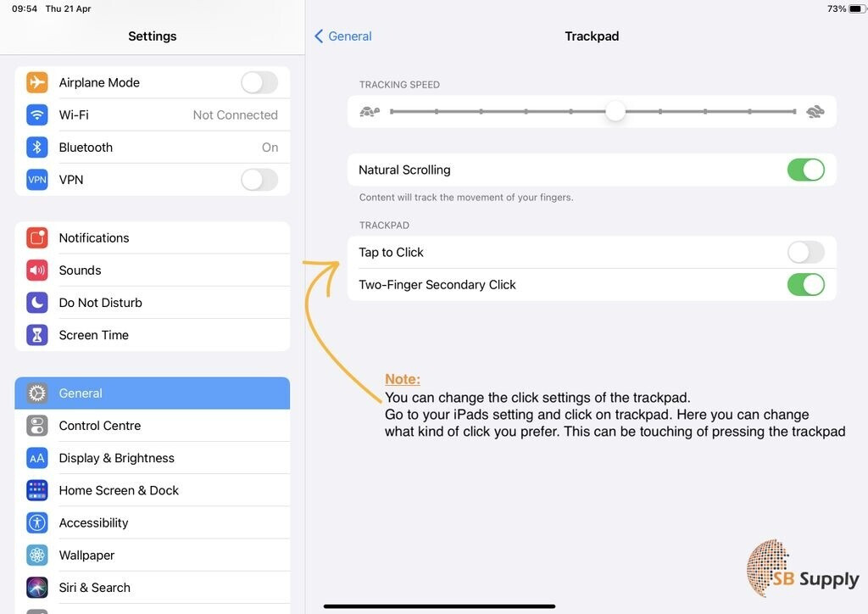Tap the Accessibility icon in sidebar
Image resolution: width=868 pixels, height=614 pixels.
(36, 523)
